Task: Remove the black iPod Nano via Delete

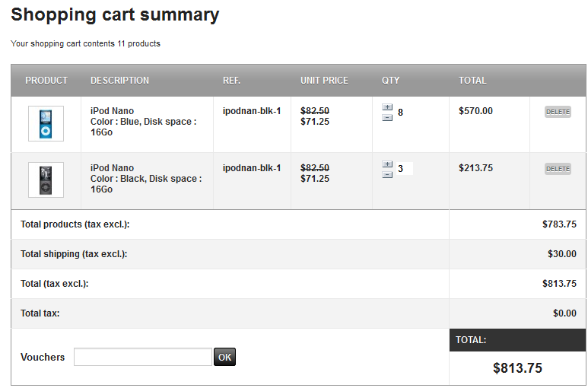Action: coord(558,169)
